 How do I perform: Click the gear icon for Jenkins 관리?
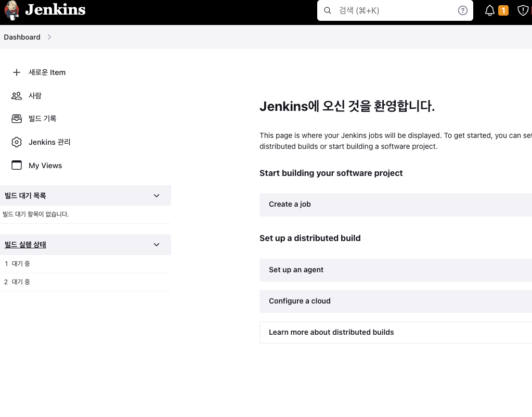point(17,142)
